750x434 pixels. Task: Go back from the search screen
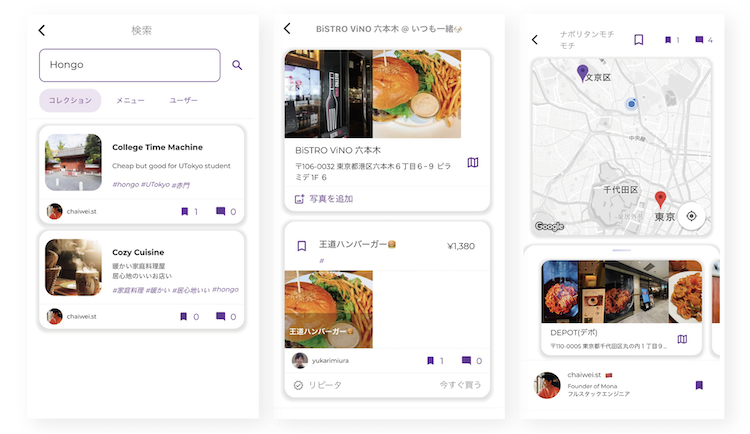pyautogui.click(x=42, y=31)
